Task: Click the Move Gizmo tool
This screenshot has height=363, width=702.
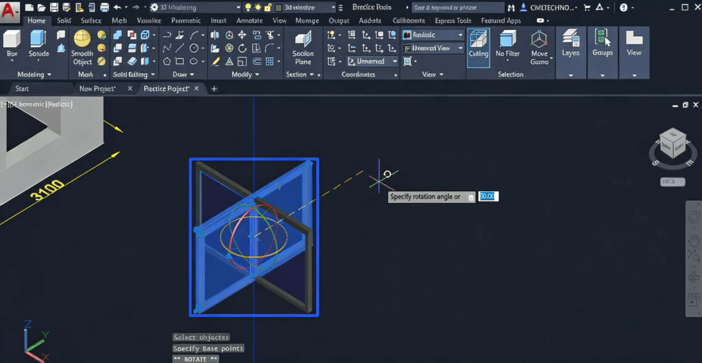Action: [539, 47]
